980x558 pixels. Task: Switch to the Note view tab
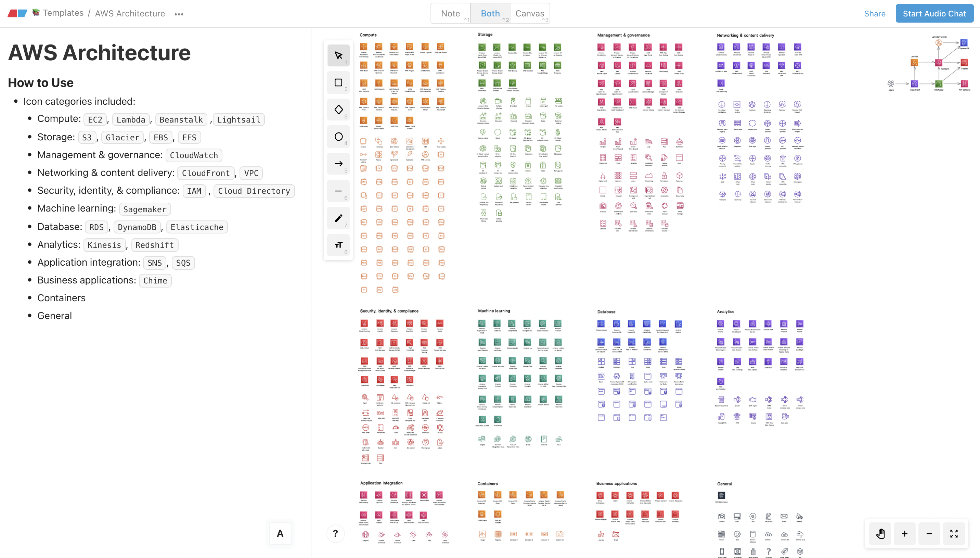point(450,13)
